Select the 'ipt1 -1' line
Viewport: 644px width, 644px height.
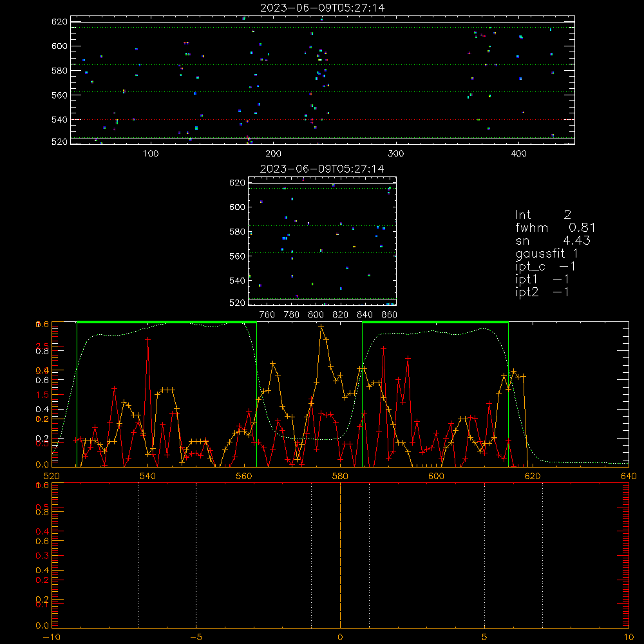542,279
